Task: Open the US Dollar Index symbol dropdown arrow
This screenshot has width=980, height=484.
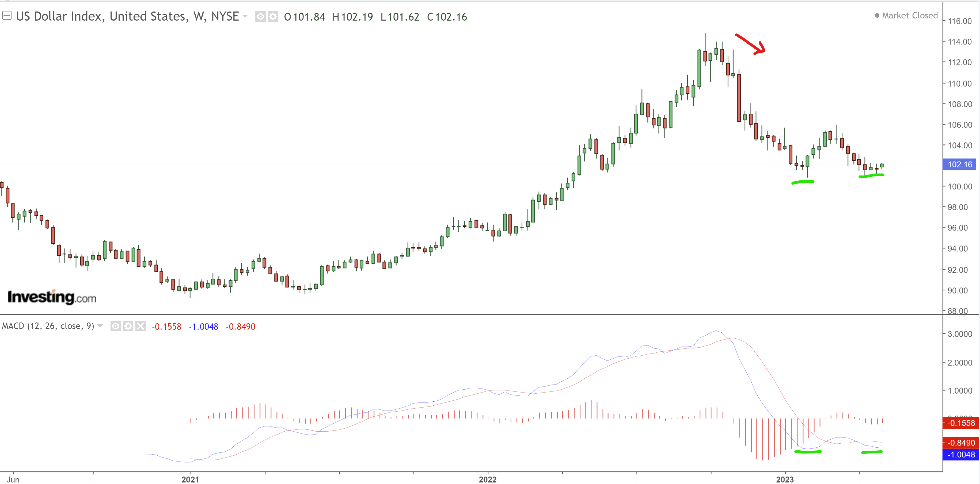Action: coord(245,16)
